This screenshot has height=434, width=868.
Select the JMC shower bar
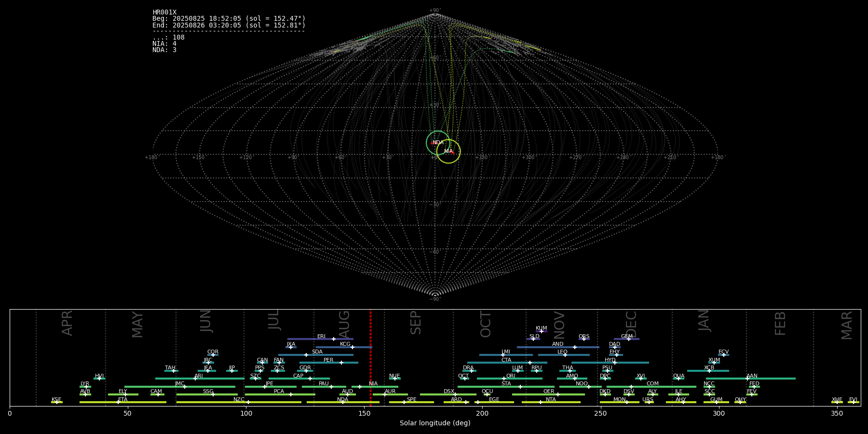[x=180, y=387]
